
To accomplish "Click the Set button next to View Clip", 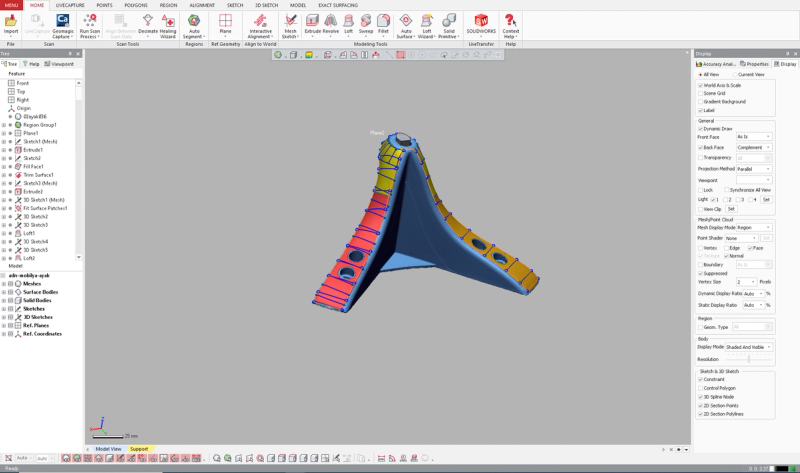I will coord(731,209).
